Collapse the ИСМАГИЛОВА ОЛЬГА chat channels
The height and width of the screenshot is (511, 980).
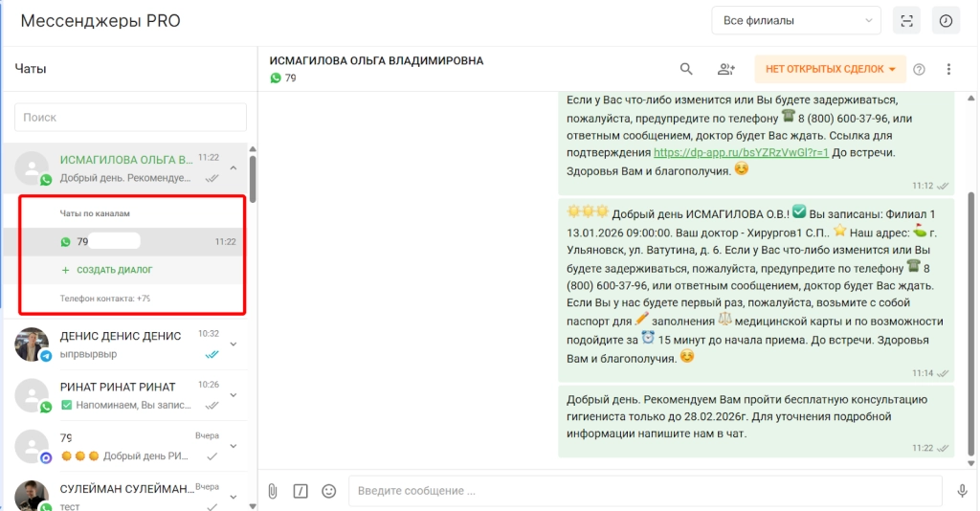pyautogui.click(x=234, y=168)
